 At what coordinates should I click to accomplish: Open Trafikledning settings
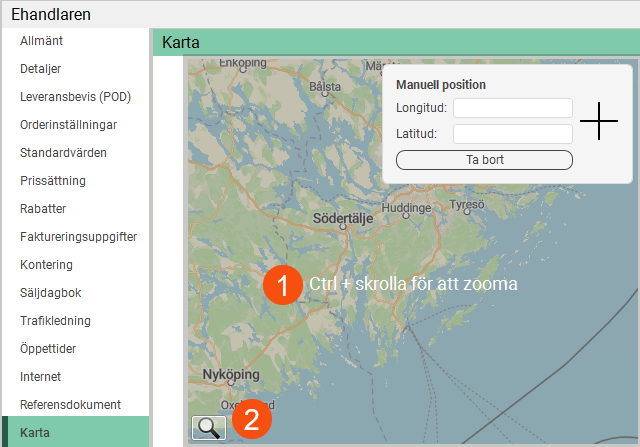click(55, 321)
